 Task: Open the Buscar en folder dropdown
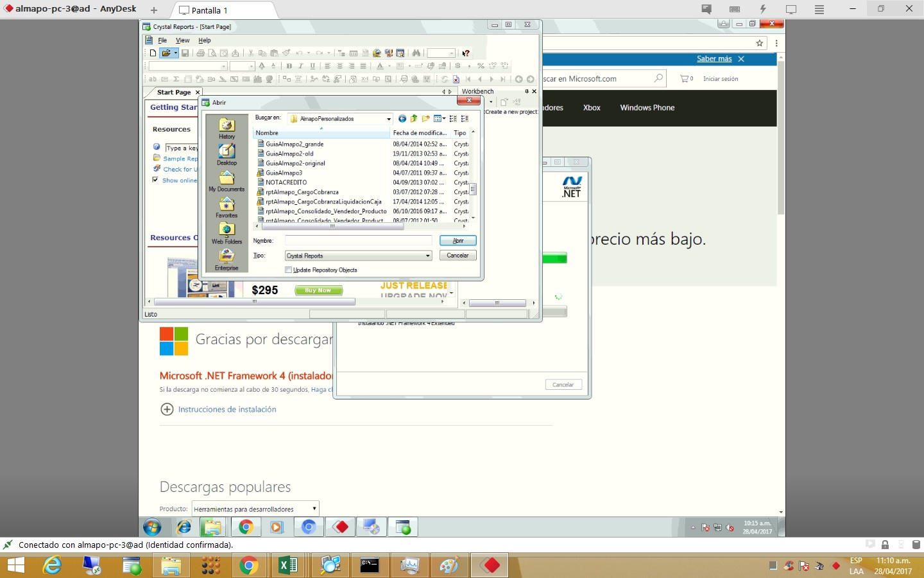click(389, 119)
